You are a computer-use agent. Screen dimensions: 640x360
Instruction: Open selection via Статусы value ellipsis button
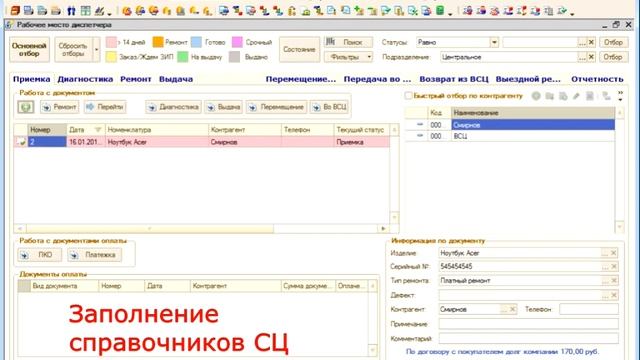pyautogui.click(x=582, y=42)
